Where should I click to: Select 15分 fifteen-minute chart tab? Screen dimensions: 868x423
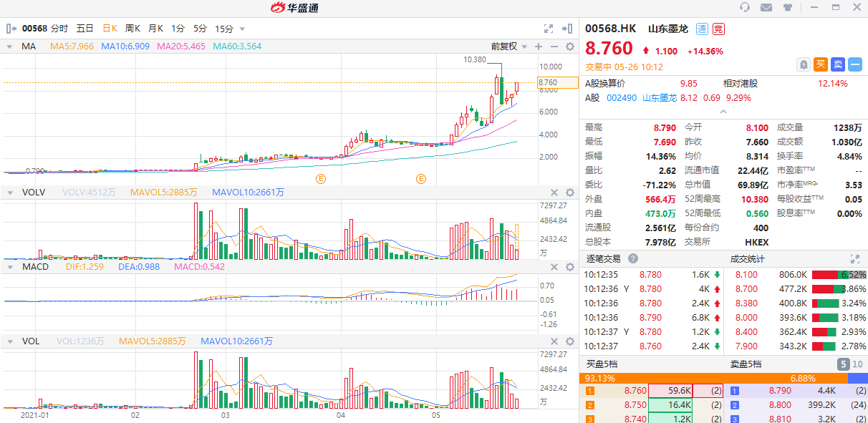224,29
